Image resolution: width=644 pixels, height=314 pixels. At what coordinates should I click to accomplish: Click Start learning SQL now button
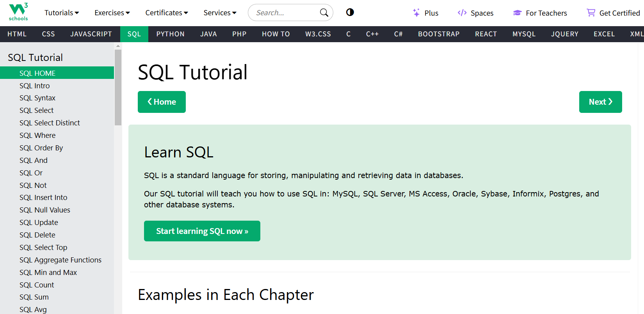(x=202, y=231)
